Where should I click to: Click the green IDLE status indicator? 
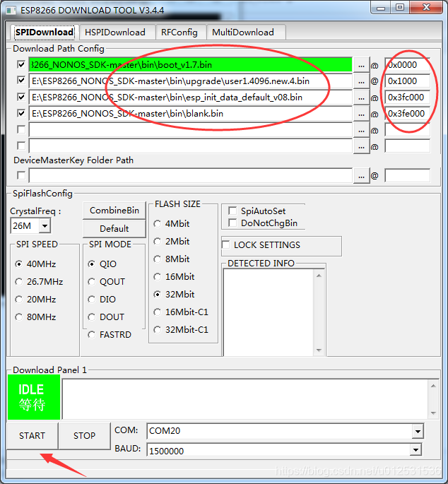click(x=34, y=397)
